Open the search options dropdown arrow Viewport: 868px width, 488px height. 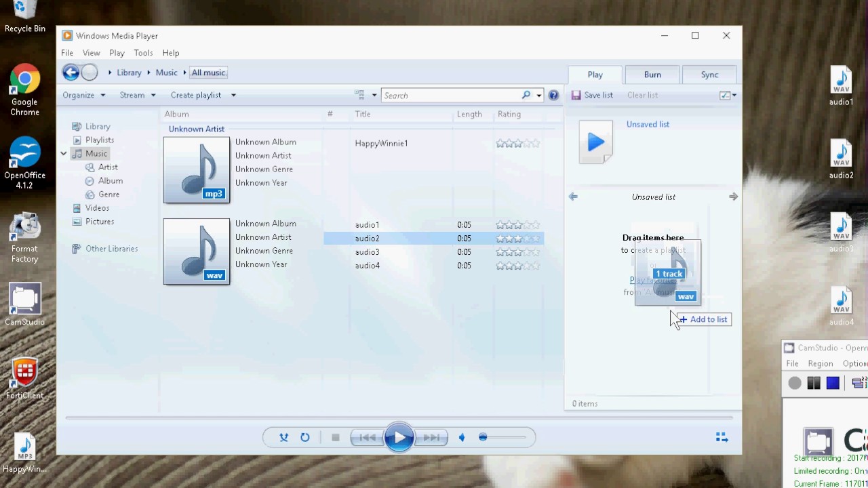coord(539,96)
